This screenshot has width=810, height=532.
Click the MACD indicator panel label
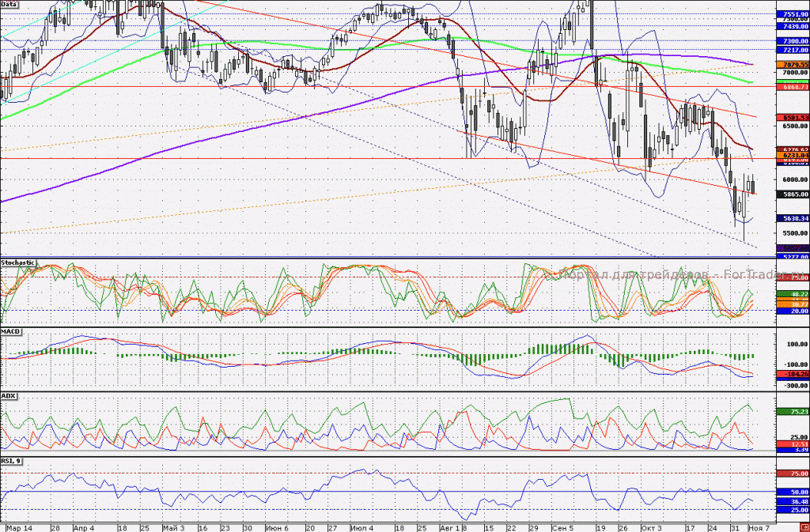[11, 332]
